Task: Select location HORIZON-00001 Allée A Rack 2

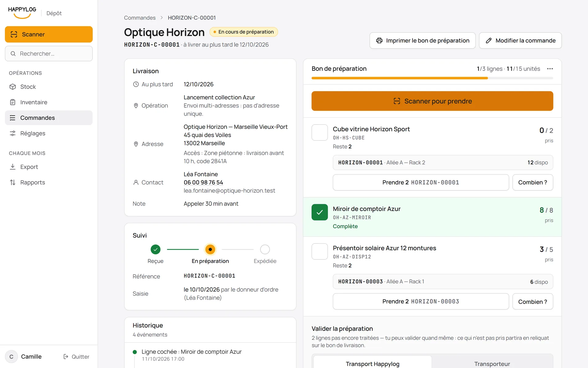Action: (443, 163)
